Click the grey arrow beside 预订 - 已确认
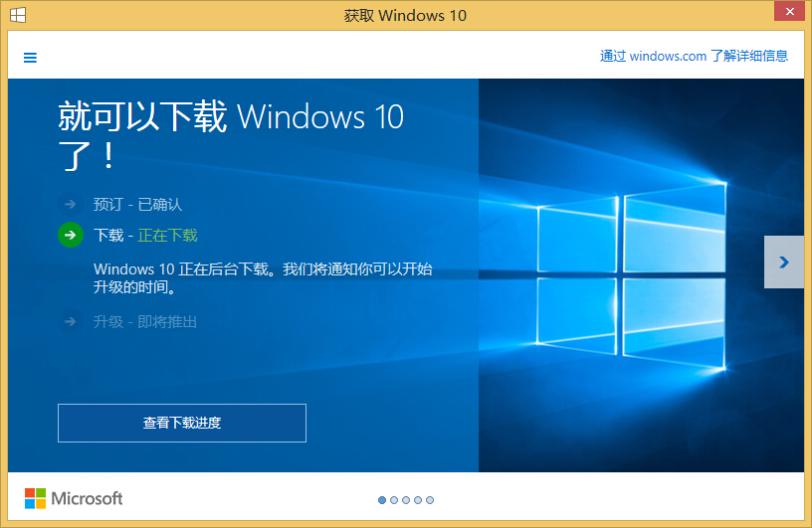 click(x=70, y=204)
